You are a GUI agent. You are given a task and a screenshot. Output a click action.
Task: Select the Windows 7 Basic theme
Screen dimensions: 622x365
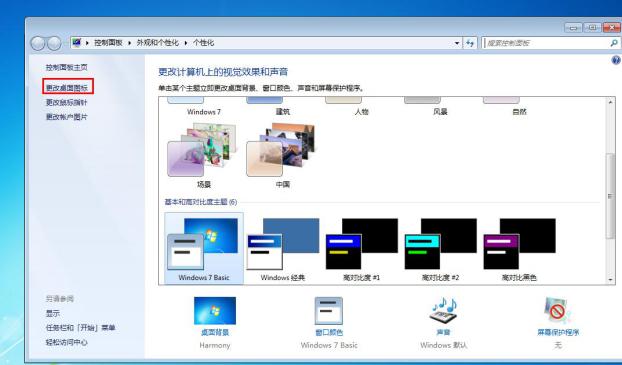coord(204,248)
